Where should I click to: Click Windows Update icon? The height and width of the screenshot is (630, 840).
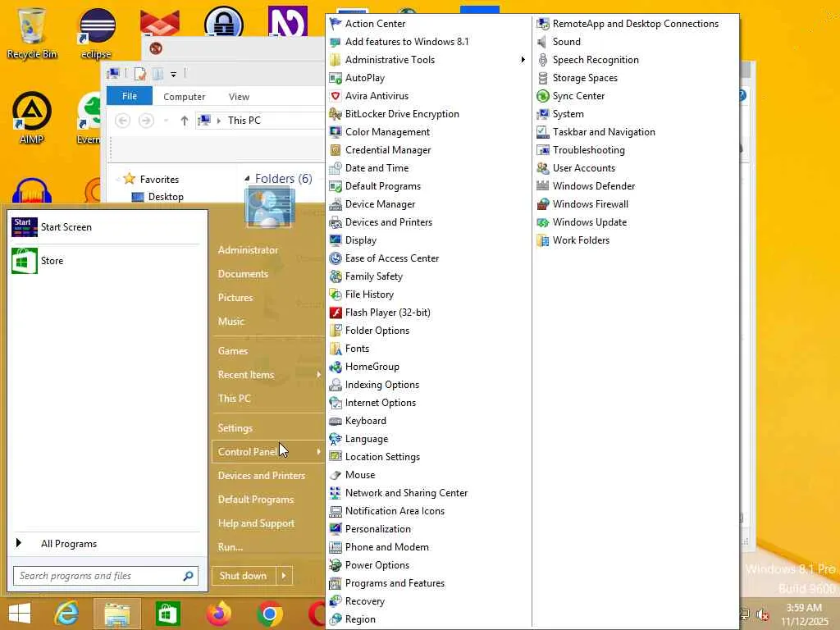543,222
